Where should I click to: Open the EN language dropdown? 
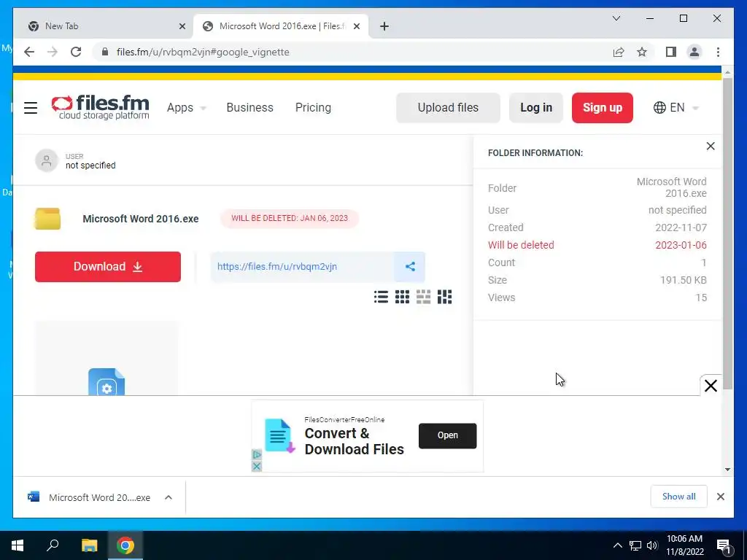pyautogui.click(x=676, y=108)
